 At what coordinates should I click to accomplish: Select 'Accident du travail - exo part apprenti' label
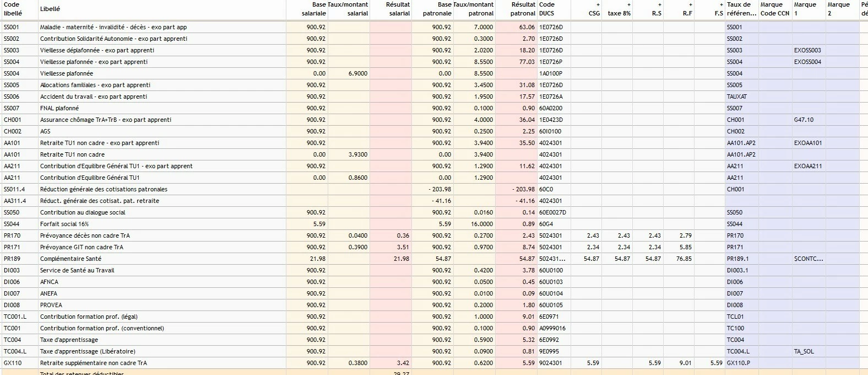pyautogui.click(x=94, y=97)
